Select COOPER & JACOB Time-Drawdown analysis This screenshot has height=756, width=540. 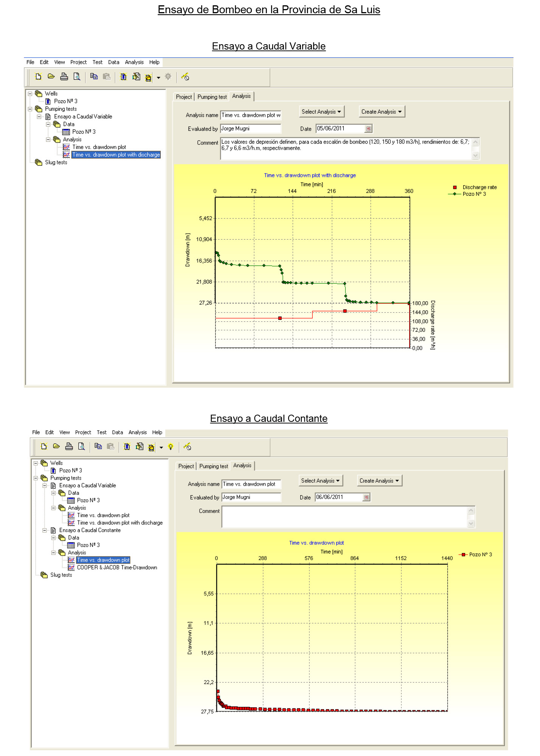(117, 567)
